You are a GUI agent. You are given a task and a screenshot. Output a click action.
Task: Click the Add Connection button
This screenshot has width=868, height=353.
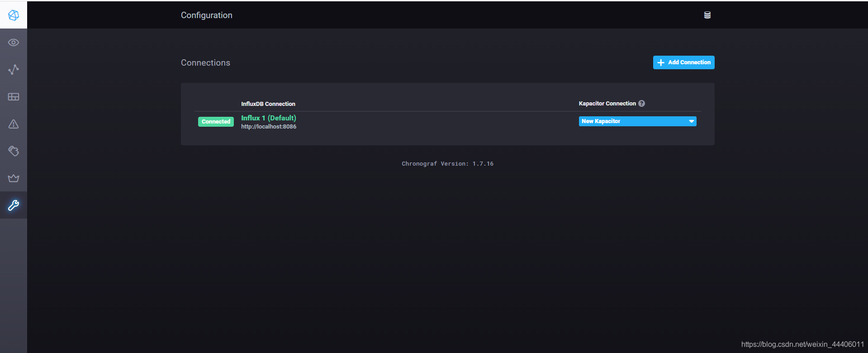coord(683,62)
